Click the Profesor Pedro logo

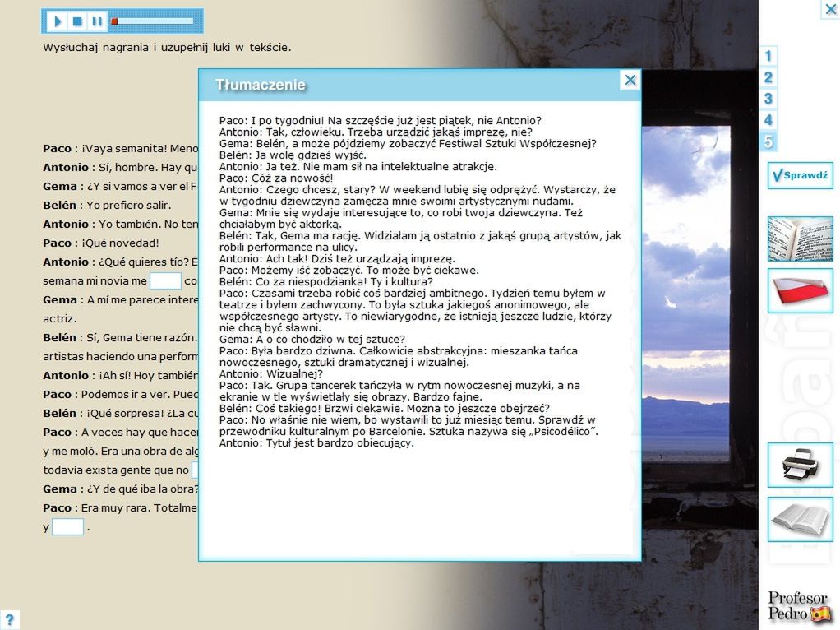click(799, 606)
